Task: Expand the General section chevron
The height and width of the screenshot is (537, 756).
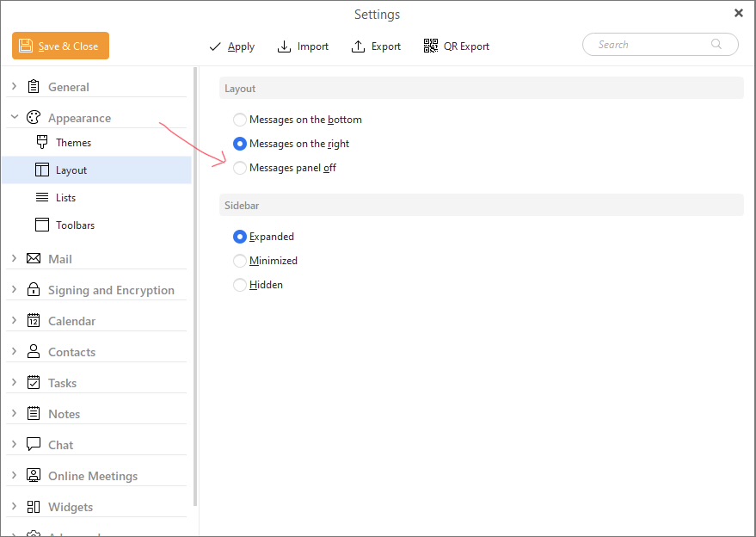Action: coord(15,87)
